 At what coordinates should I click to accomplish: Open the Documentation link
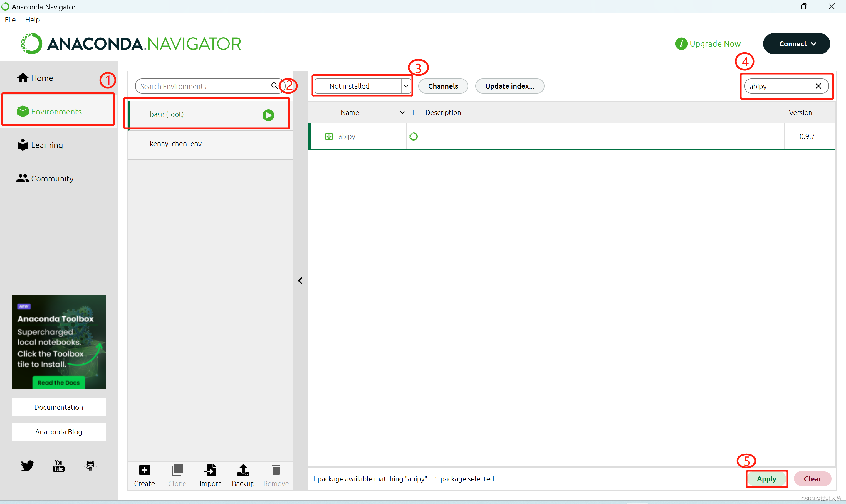point(58,407)
